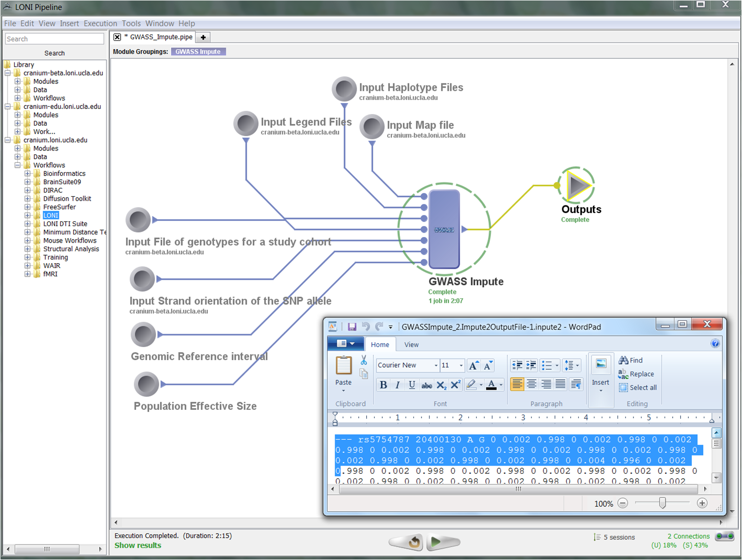The width and height of the screenshot is (742, 560).
Task: Click the GWASS Impute module grouping button
Action: click(198, 52)
